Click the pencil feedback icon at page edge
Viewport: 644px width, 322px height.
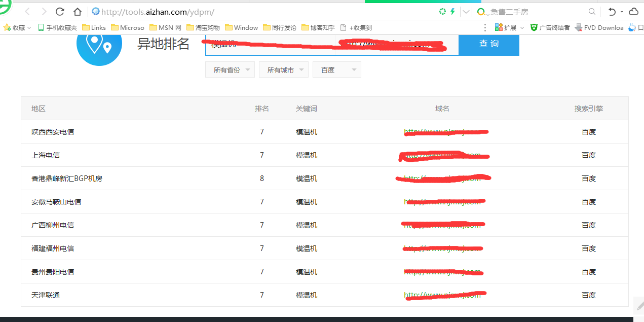[x=639, y=305]
